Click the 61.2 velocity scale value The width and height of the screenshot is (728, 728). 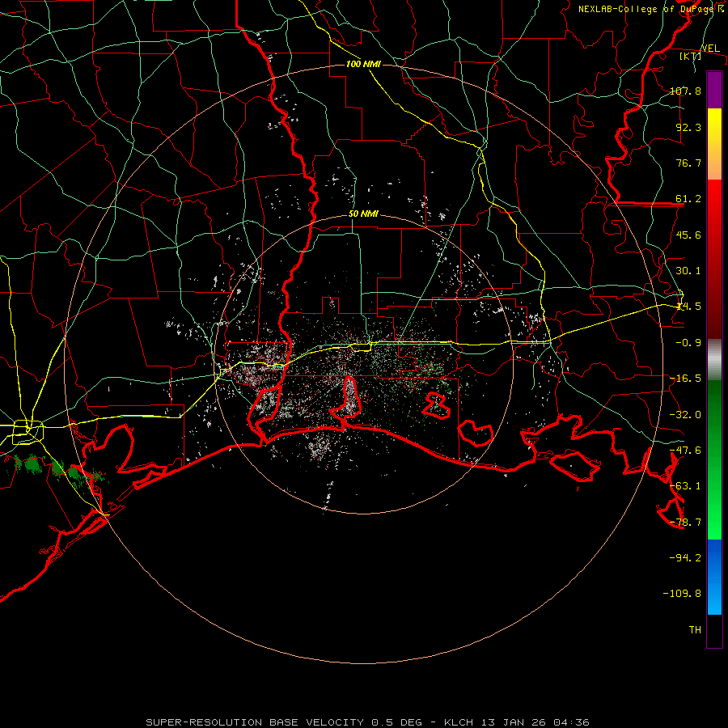pos(688,199)
